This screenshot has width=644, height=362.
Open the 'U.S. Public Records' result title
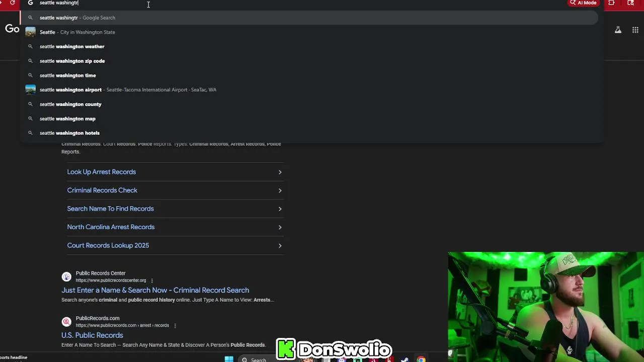coord(92,335)
